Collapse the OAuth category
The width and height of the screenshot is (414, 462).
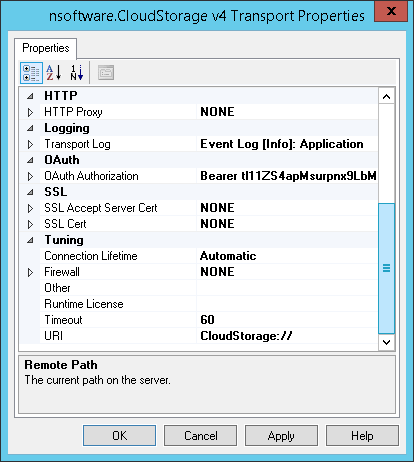30,160
